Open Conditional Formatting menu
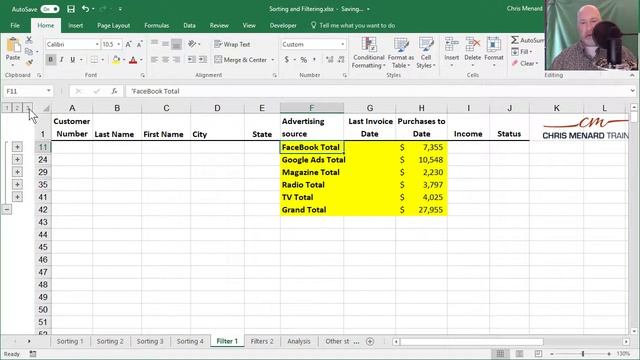The height and width of the screenshot is (360, 640). [369, 53]
